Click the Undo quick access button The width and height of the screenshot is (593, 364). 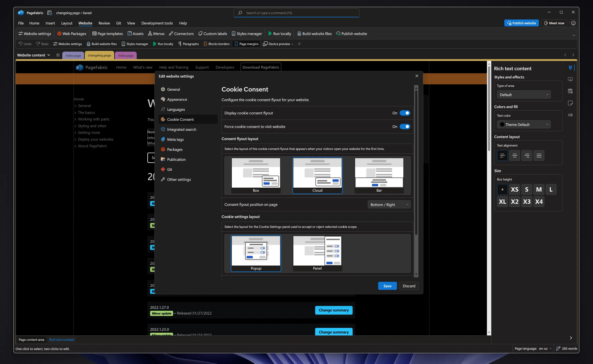pos(25,44)
